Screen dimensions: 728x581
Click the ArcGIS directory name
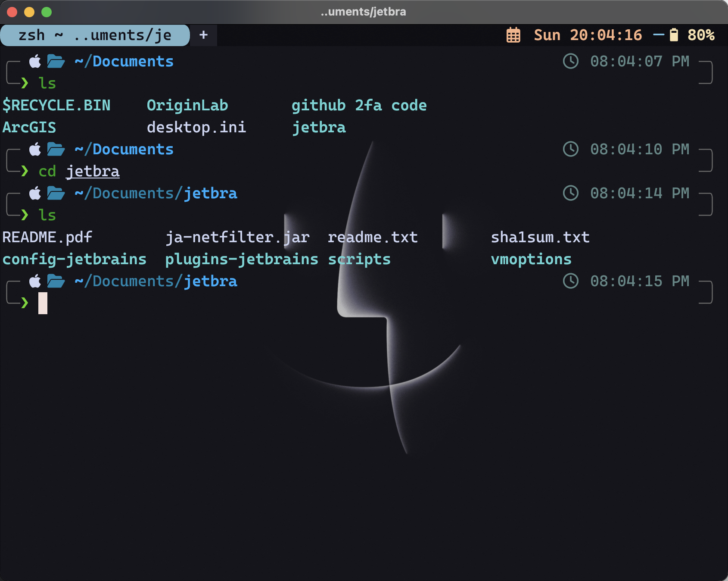click(x=29, y=127)
